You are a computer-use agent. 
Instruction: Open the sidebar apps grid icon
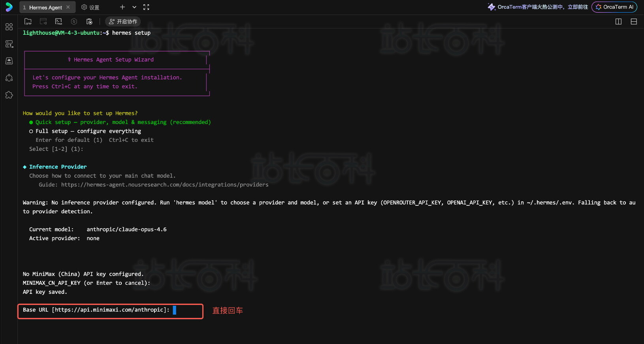point(9,27)
